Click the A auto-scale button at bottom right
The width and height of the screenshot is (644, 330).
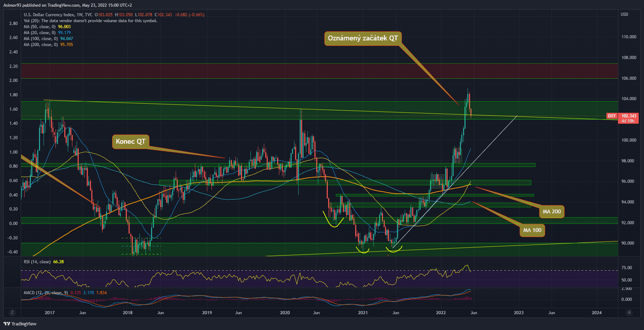click(x=629, y=312)
